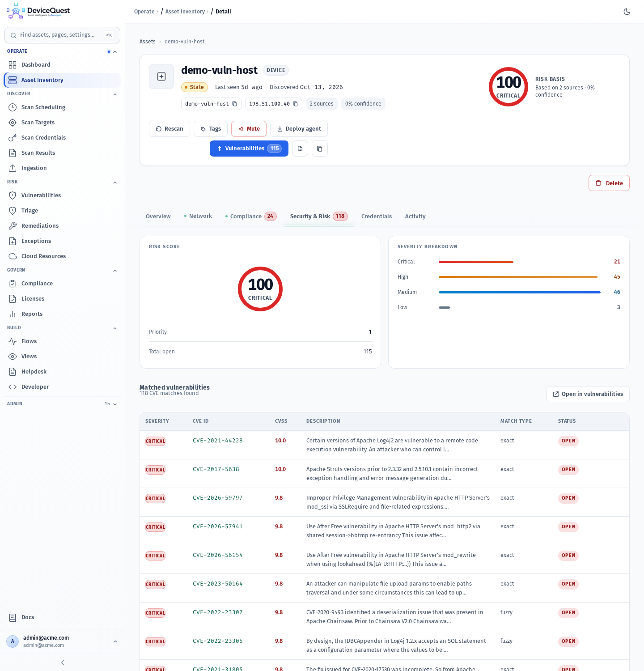Mute this asset

[x=249, y=129]
